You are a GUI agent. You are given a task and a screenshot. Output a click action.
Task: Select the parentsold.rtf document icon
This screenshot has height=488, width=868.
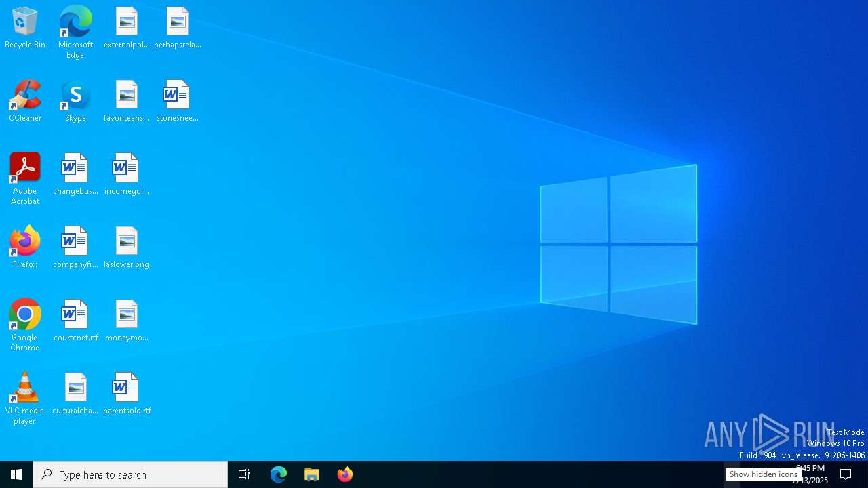pyautogui.click(x=127, y=394)
